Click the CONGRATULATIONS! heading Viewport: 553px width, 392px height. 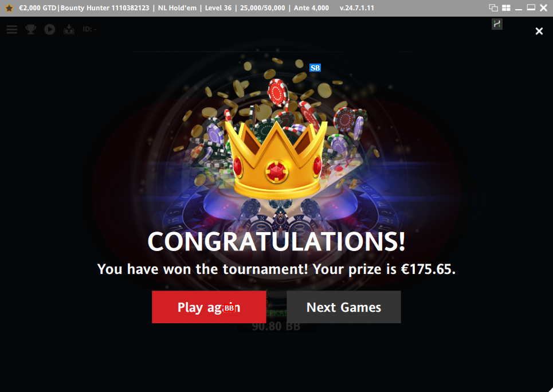click(x=276, y=242)
